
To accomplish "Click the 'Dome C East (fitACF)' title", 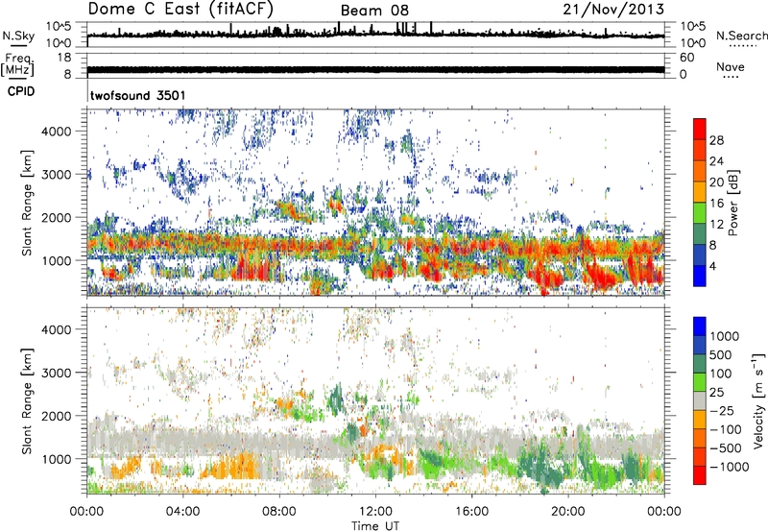I will [180, 9].
